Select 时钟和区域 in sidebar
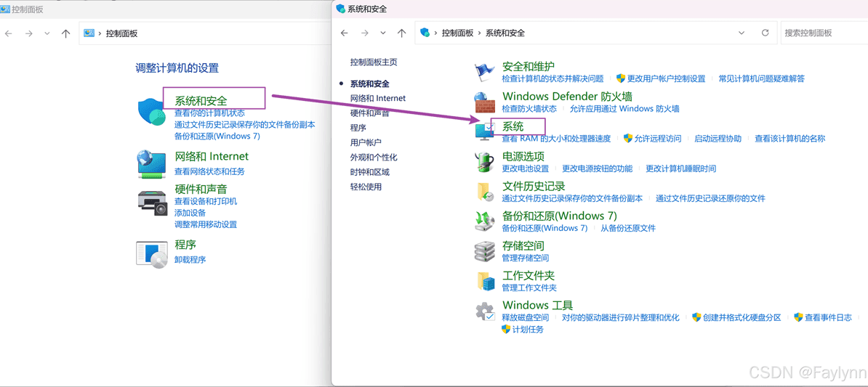 (x=370, y=172)
